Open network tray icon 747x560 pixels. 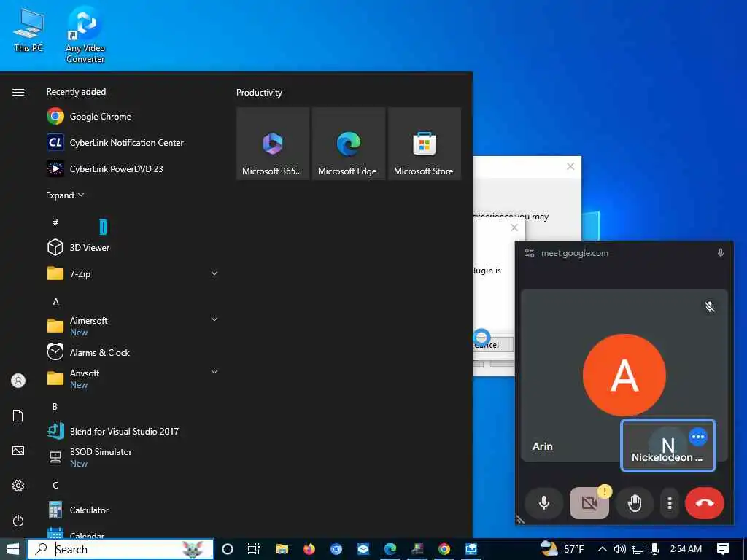[638, 549]
